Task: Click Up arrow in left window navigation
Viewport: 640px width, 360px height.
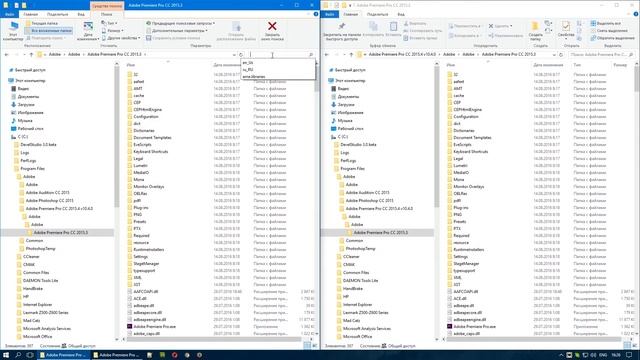Action: 31,54
